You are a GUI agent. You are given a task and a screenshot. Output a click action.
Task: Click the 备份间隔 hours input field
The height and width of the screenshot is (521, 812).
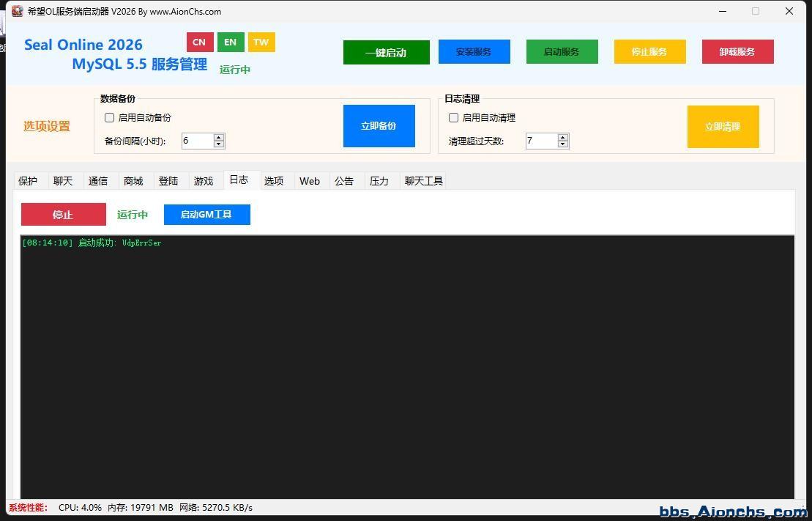click(x=197, y=141)
